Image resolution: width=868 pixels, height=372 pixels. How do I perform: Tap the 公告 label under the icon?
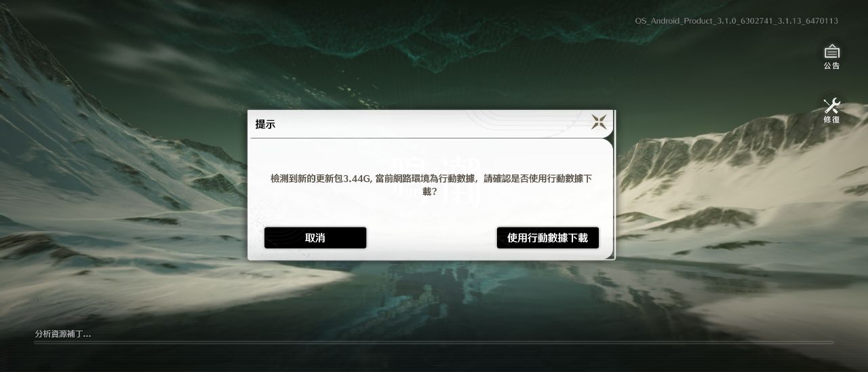point(832,66)
